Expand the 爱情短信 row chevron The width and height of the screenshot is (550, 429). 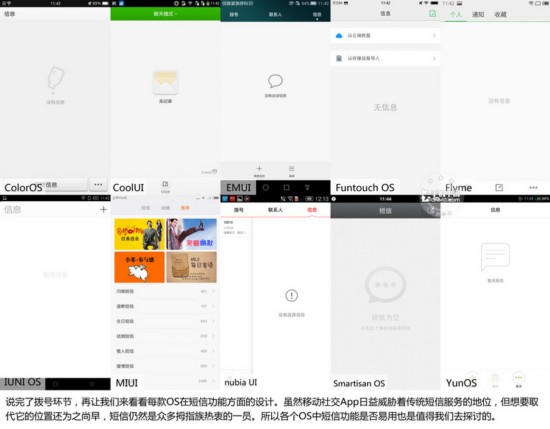click(x=213, y=366)
